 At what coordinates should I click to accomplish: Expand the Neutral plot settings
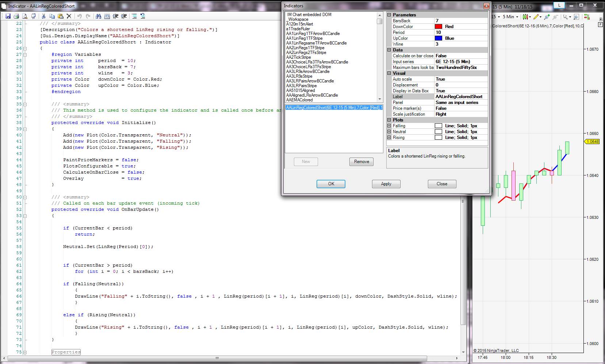click(389, 132)
